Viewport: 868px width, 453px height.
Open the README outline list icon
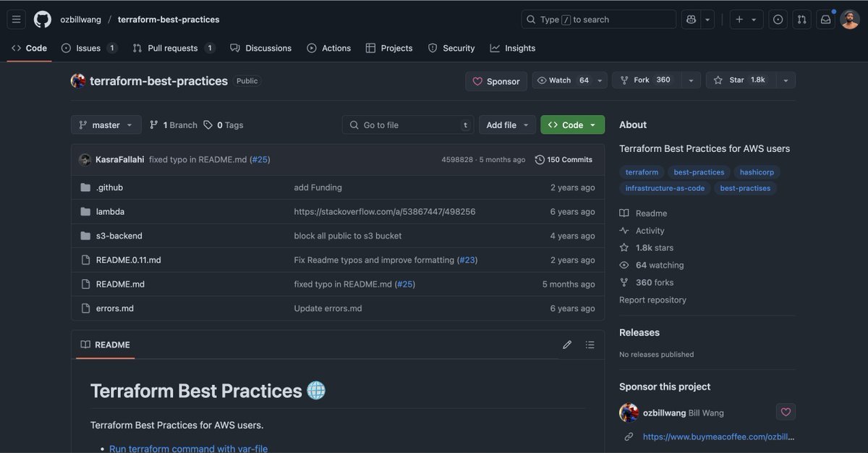pyautogui.click(x=590, y=345)
